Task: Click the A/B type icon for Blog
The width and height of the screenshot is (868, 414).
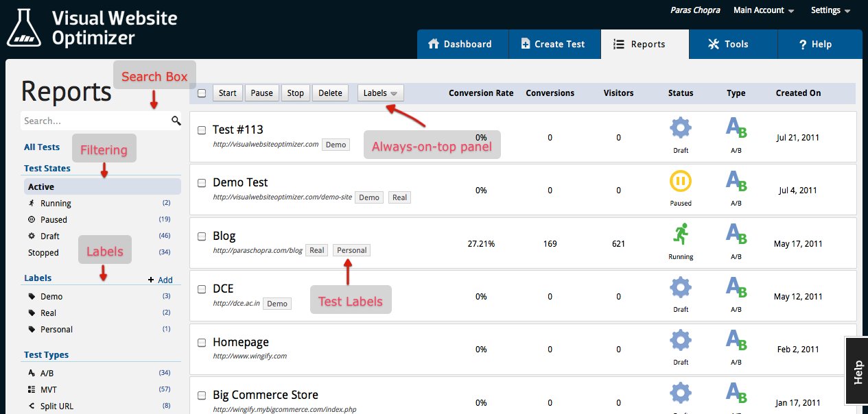Action: coord(736,234)
